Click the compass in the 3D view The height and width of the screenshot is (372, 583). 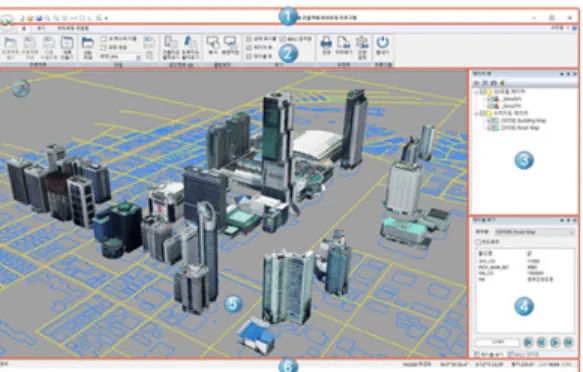click(x=20, y=89)
